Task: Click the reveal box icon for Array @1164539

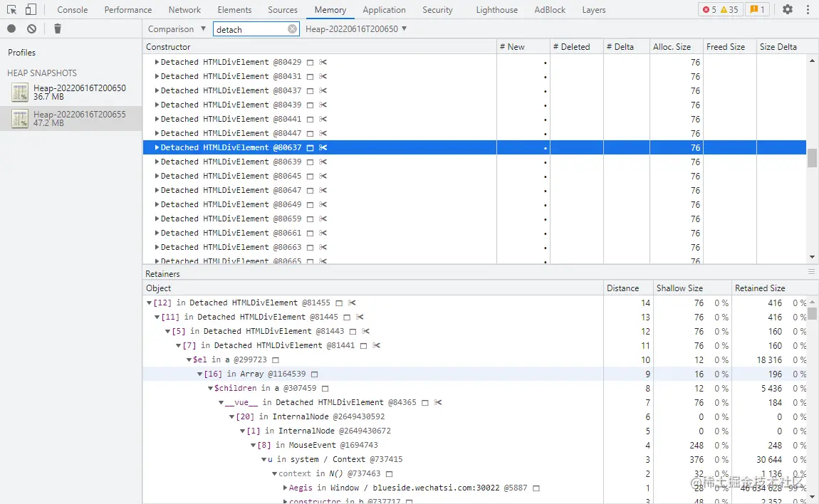Action: [315, 374]
